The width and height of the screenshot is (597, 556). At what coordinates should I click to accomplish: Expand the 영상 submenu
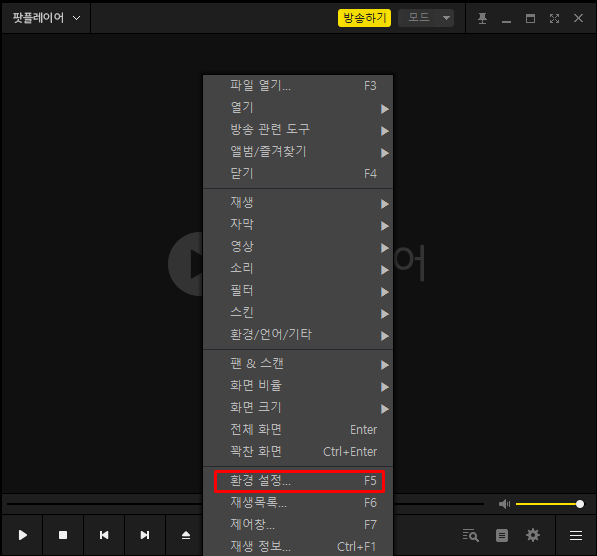[298, 247]
